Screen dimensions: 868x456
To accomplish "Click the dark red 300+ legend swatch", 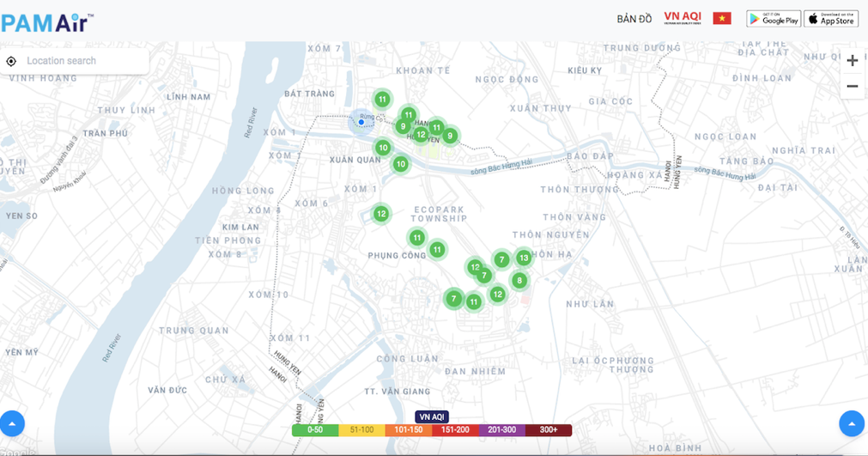I will pyautogui.click(x=549, y=430).
